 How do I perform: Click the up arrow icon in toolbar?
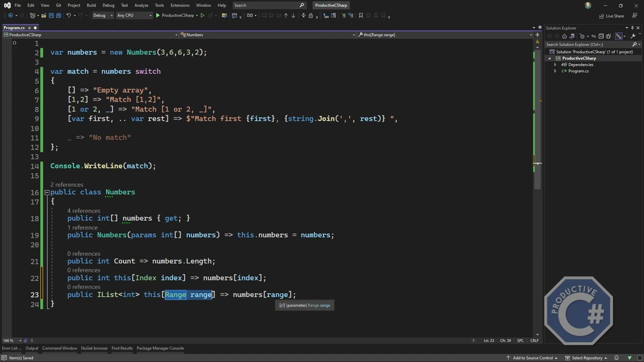click(286, 15)
